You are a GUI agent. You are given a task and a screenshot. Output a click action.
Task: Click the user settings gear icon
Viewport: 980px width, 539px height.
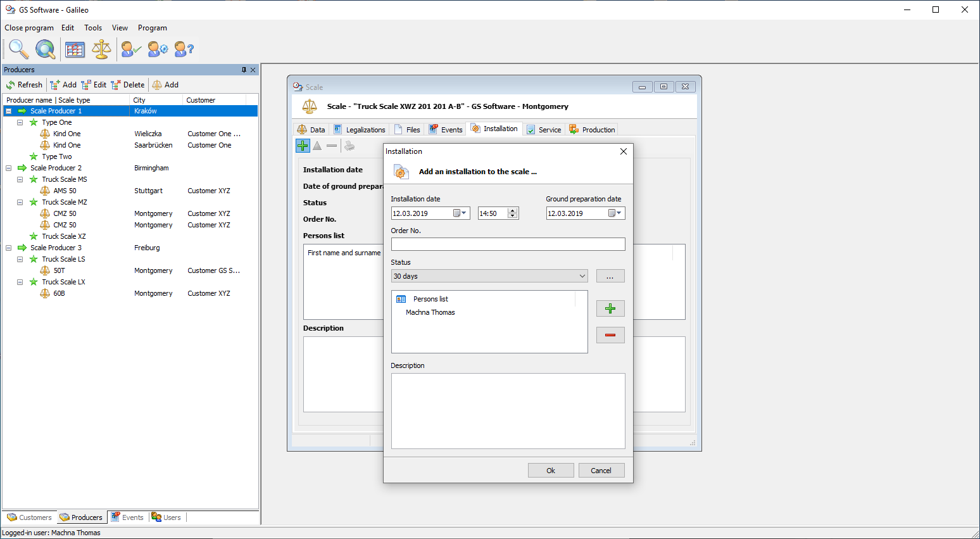[158, 49]
